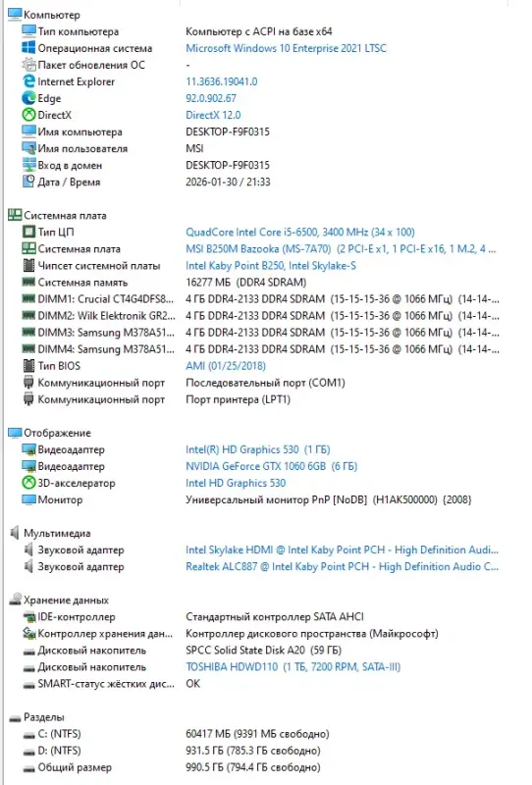Open the Microsoft Windows 10 Enterprise 2021 LTSC link
Screen dimensions: 532x785
tap(286, 48)
